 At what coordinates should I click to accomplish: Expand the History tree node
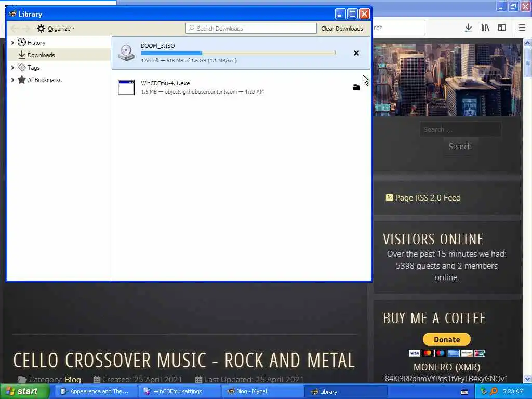(12, 43)
